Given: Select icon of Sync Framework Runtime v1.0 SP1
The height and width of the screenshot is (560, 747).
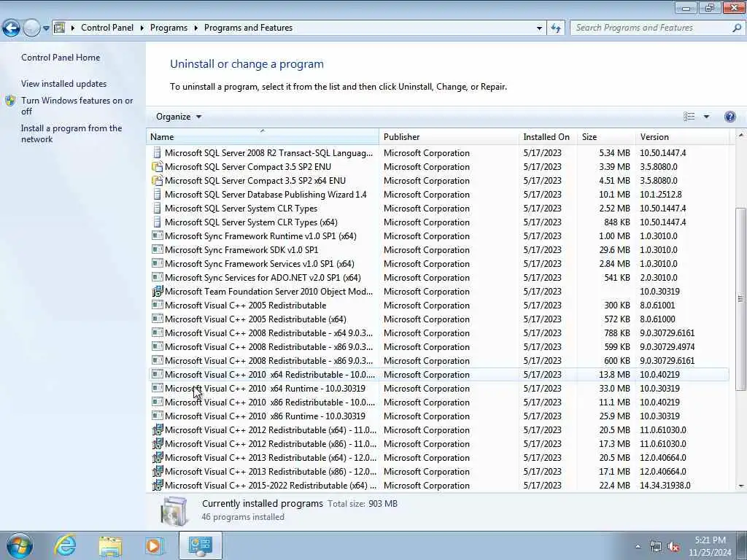Looking at the screenshot, I should [x=158, y=236].
